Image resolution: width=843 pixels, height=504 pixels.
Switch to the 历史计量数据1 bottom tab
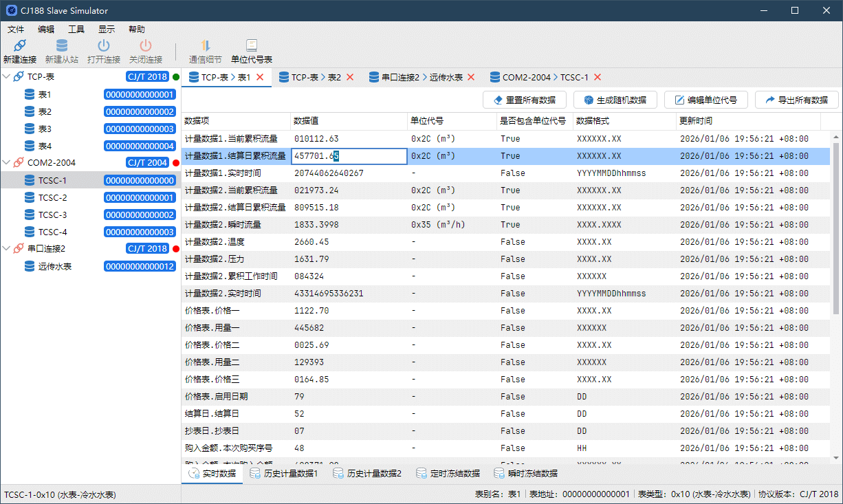[284, 474]
